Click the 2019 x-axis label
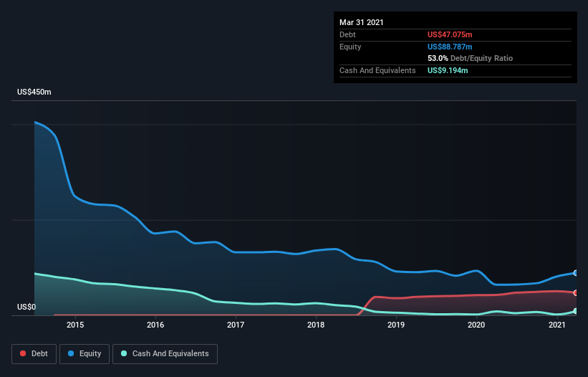This screenshot has width=588, height=377. pos(396,325)
